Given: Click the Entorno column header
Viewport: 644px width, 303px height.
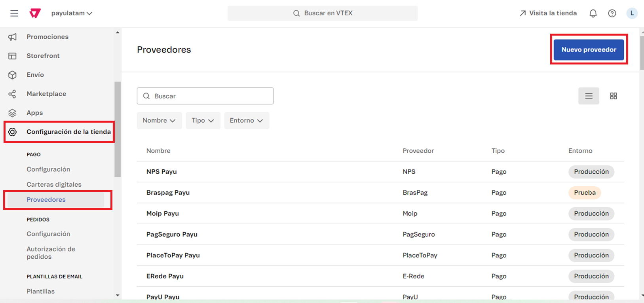Looking at the screenshot, I should coord(580,151).
